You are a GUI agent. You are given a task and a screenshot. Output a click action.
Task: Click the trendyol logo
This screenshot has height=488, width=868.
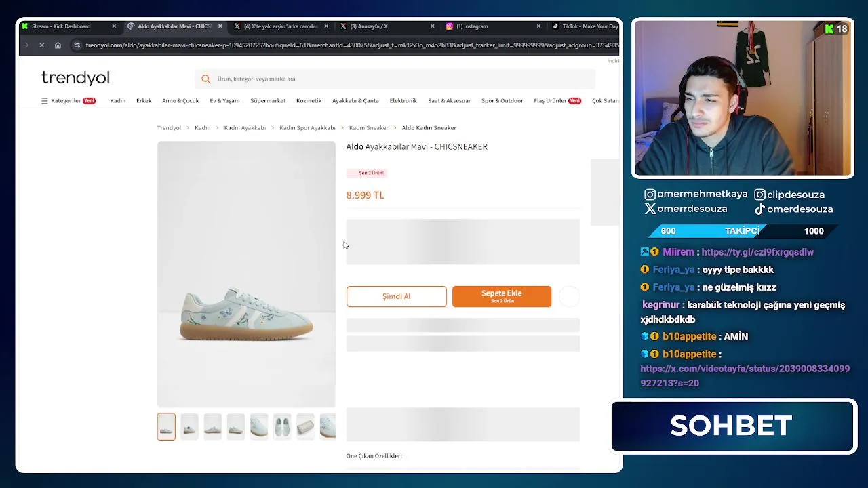[75, 78]
